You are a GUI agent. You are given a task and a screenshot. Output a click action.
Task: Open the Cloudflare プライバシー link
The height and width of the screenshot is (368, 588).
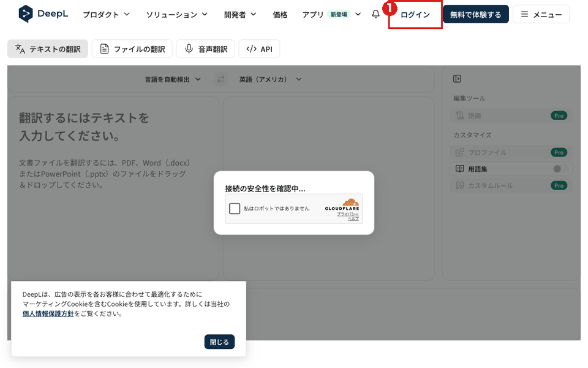(x=348, y=214)
